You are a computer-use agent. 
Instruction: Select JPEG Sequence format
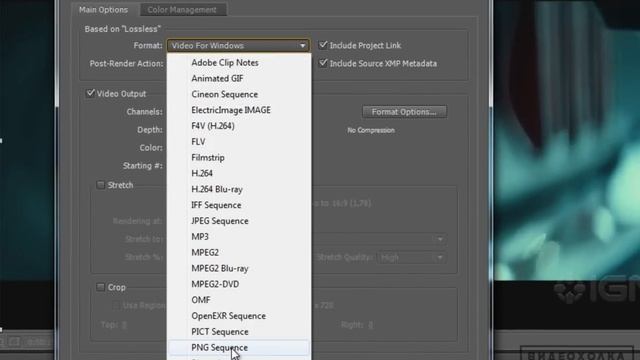click(x=239, y=221)
